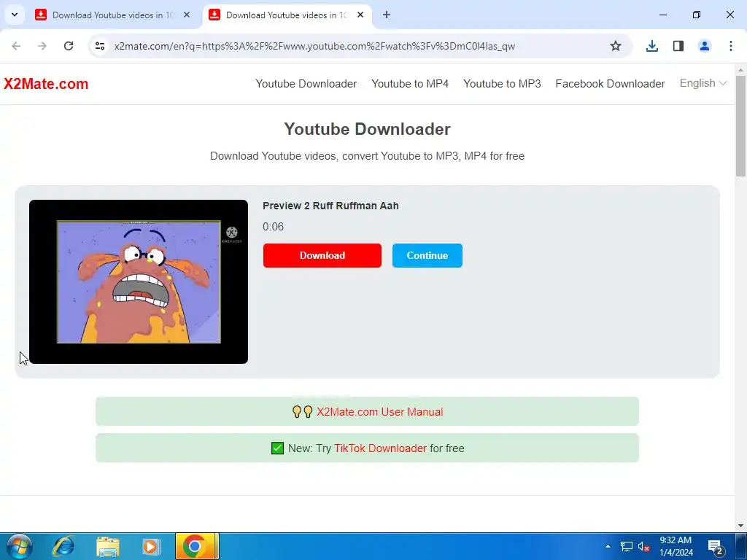Click scrollbar up arrow
The image size is (747, 560).
[x=741, y=69]
